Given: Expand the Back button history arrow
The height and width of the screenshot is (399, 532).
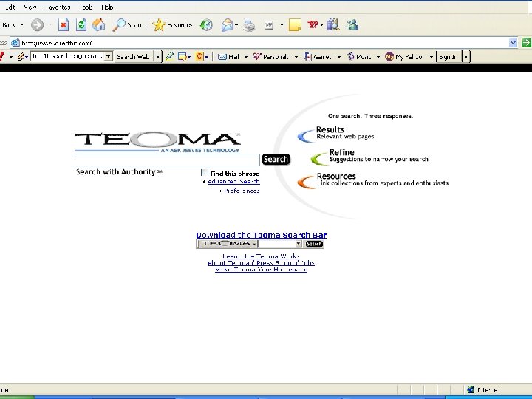Looking at the screenshot, I should [22, 25].
